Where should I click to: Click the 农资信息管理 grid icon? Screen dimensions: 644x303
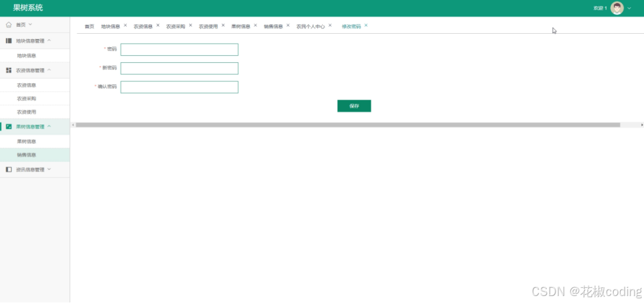pos(9,70)
